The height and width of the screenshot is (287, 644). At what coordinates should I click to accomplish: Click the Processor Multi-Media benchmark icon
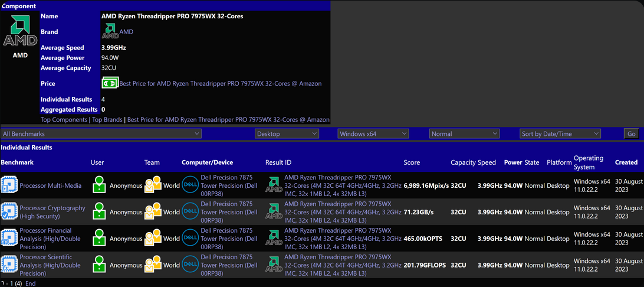tap(9, 185)
